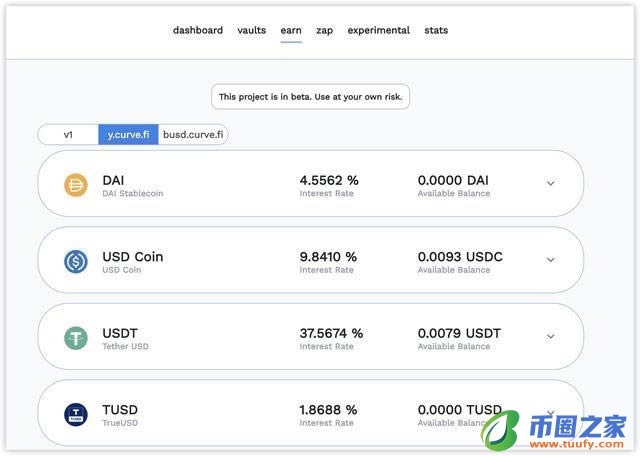Open the dashboard tab

coord(198,30)
